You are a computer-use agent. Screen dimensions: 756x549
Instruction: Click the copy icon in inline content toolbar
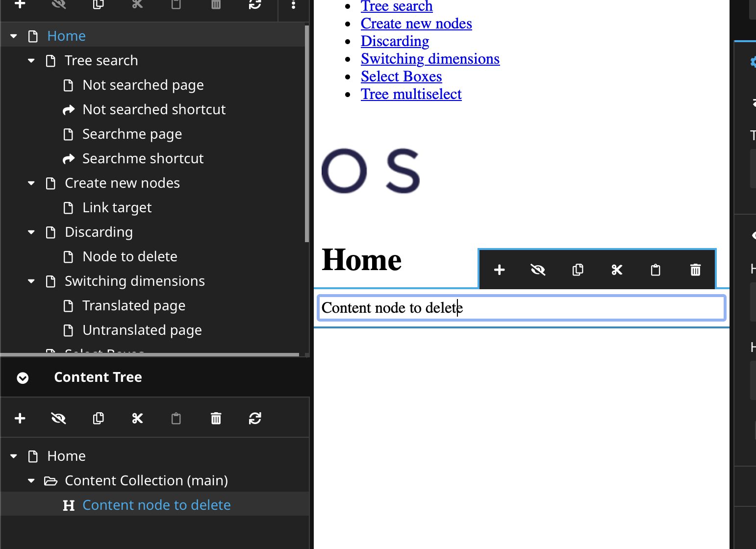(x=578, y=270)
